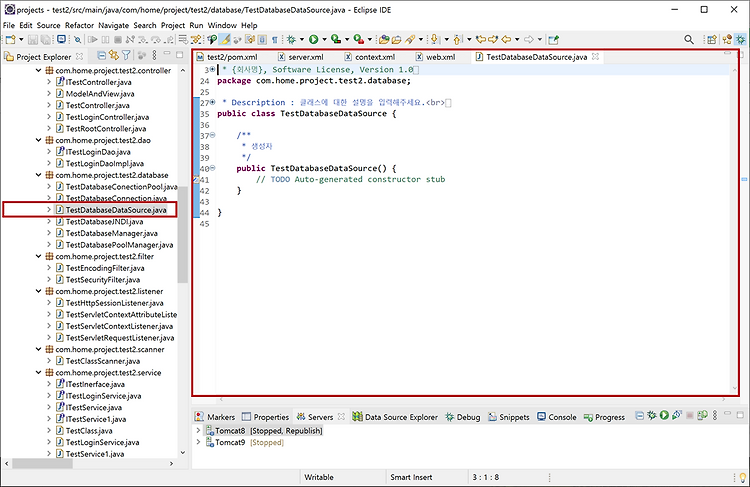Close the TestDatabaseDataSource.java editor tab
The width and height of the screenshot is (750, 487).
click(x=596, y=56)
